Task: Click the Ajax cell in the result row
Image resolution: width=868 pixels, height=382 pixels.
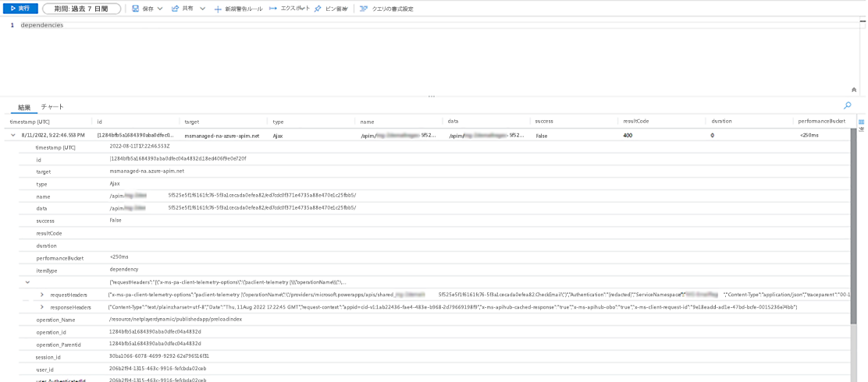Action: pos(278,135)
